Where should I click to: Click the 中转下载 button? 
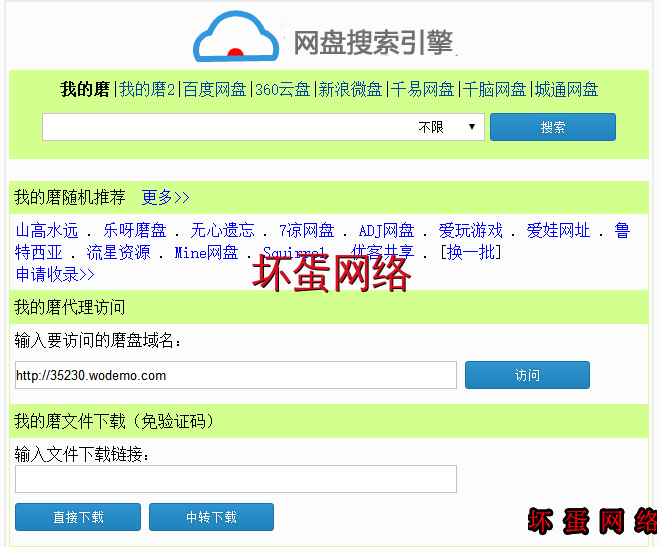(212, 517)
